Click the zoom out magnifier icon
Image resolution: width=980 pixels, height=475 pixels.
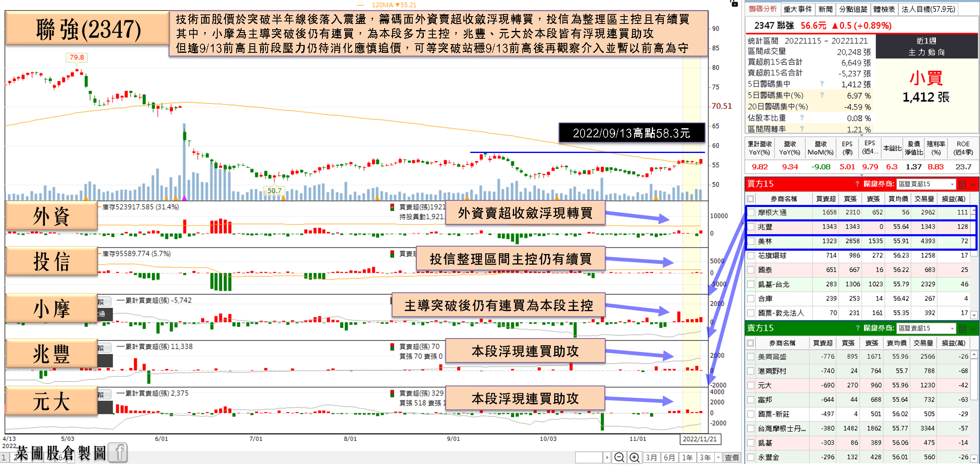point(619,457)
